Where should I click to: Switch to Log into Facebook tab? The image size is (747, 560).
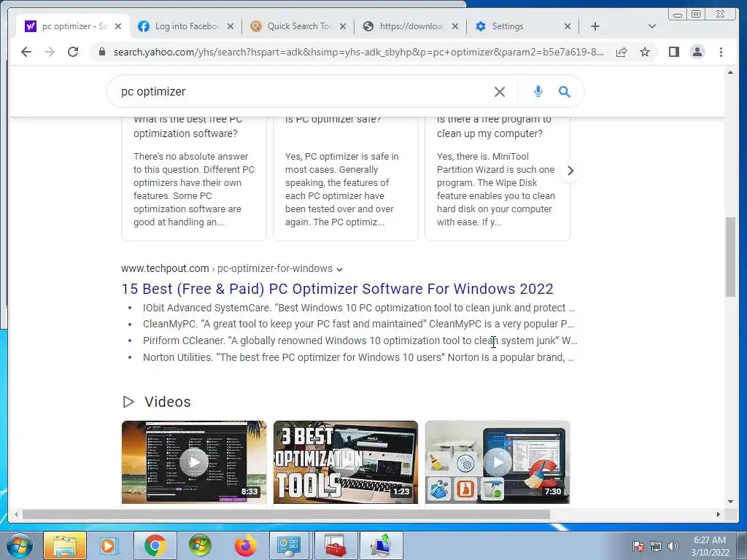click(186, 26)
